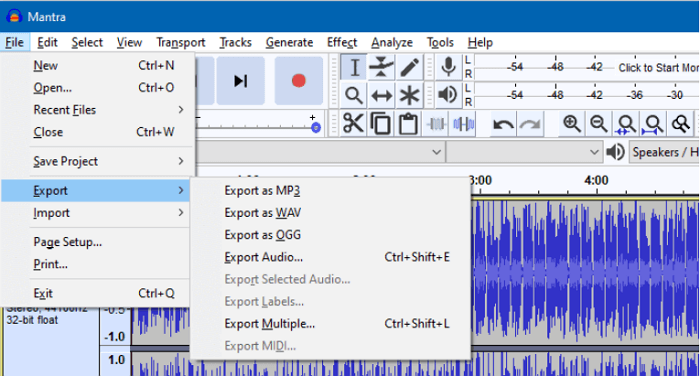
Task: Choose Export Audio...
Action: tap(330, 257)
